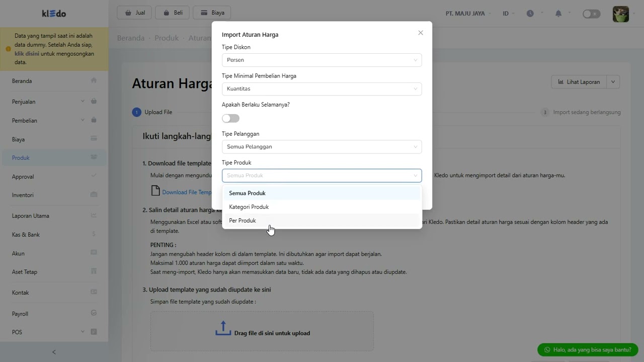Open the user avatar menu
The height and width of the screenshot is (362, 644).
(x=621, y=14)
